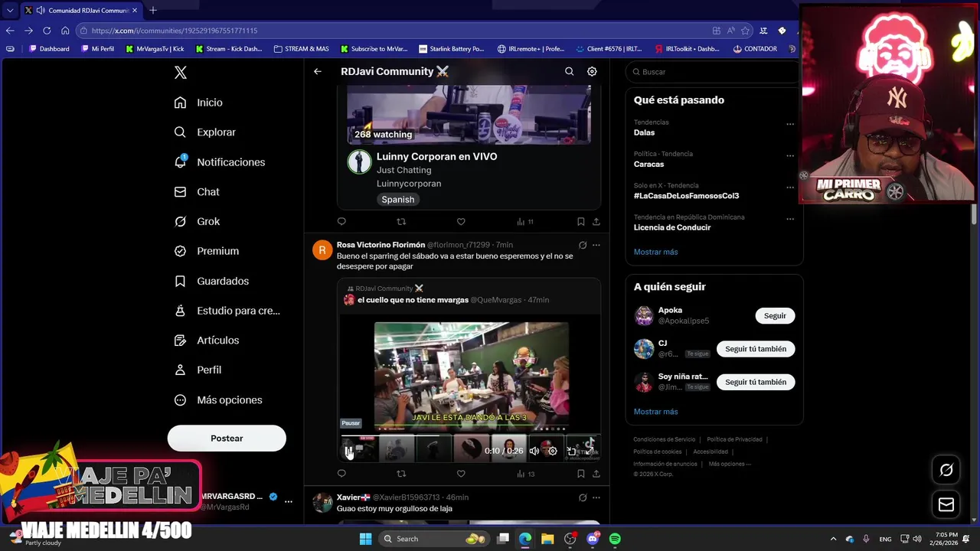
Task: View analytics showing 13 views
Action: click(x=525, y=474)
